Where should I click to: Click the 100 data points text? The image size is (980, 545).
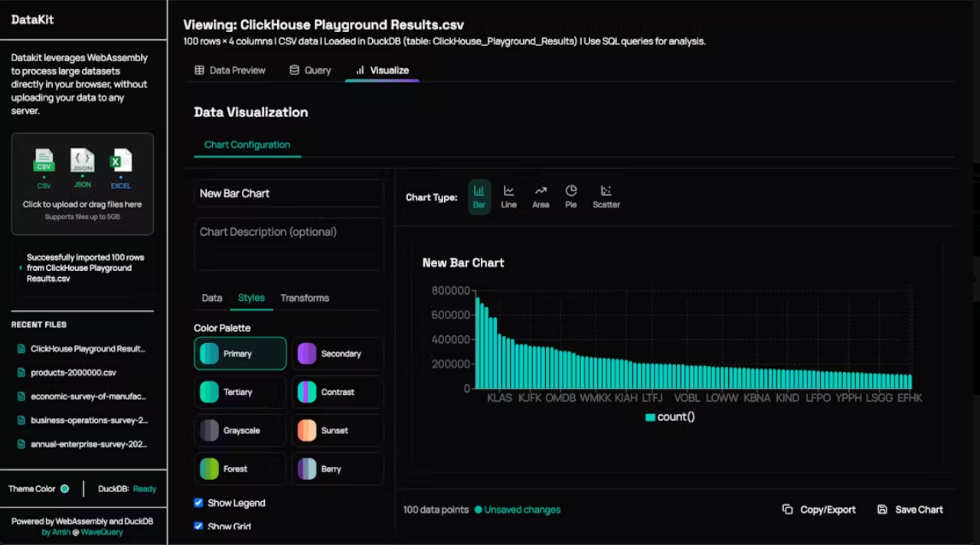tap(436, 510)
